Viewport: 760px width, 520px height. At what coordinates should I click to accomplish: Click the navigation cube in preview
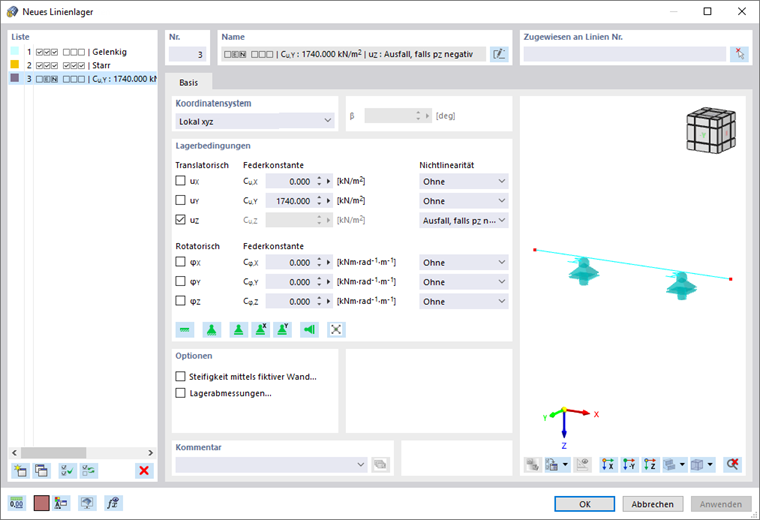tap(711, 131)
